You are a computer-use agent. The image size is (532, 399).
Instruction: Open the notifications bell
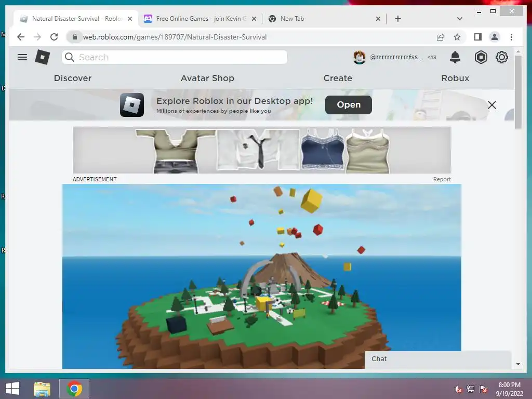point(455,57)
